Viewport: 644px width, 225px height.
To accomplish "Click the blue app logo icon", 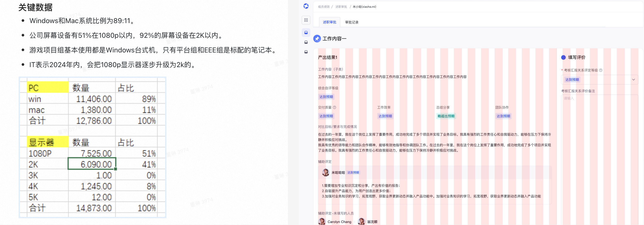I will (x=306, y=6).
